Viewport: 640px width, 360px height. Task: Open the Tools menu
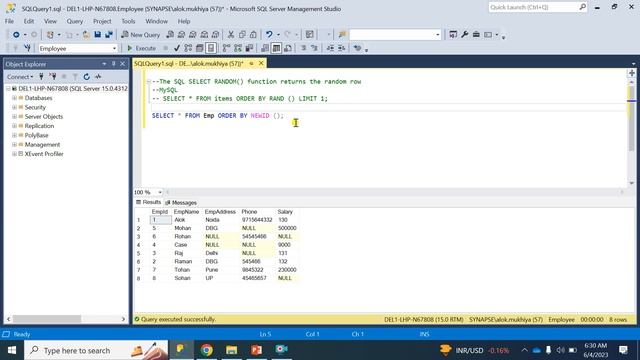coord(128,21)
